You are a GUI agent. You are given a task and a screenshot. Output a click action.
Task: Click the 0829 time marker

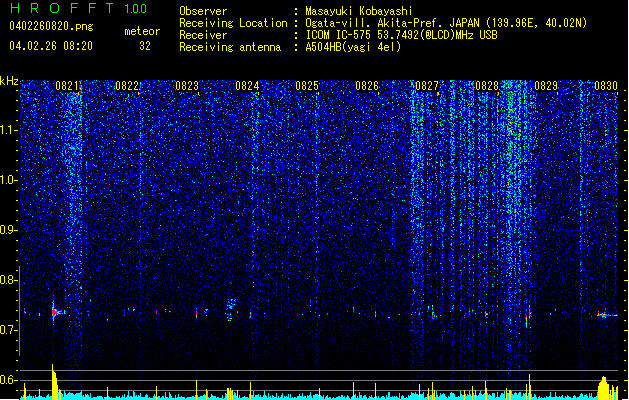click(x=546, y=86)
